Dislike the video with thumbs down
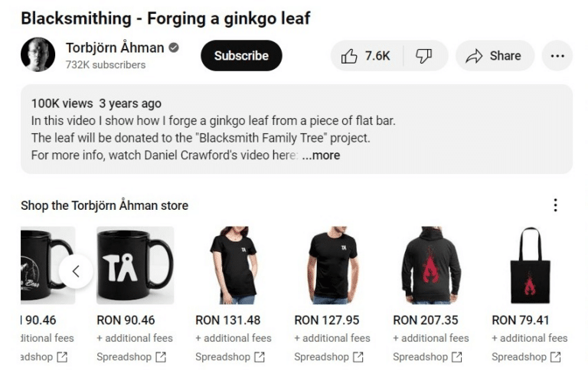The width and height of the screenshot is (588, 370). [x=423, y=56]
